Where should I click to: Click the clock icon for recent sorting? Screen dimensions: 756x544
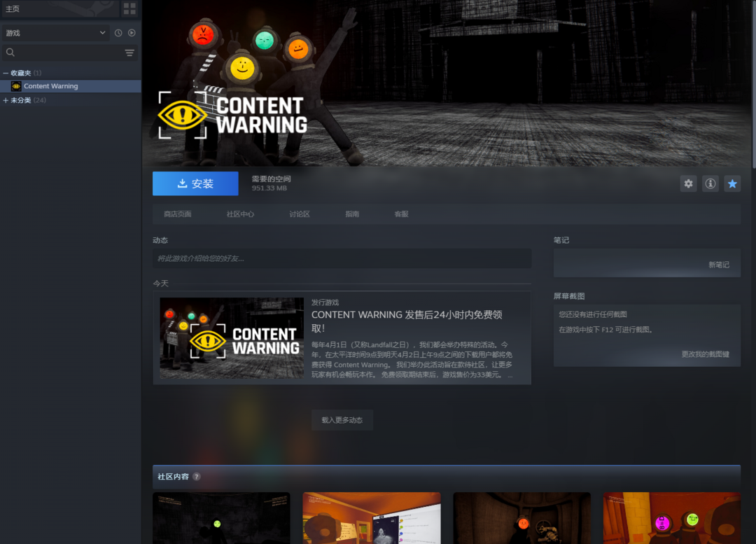click(118, 33)
